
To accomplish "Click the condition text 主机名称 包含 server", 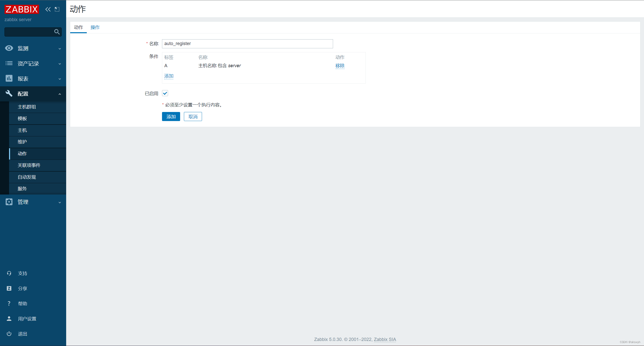I will coord(220,66).
